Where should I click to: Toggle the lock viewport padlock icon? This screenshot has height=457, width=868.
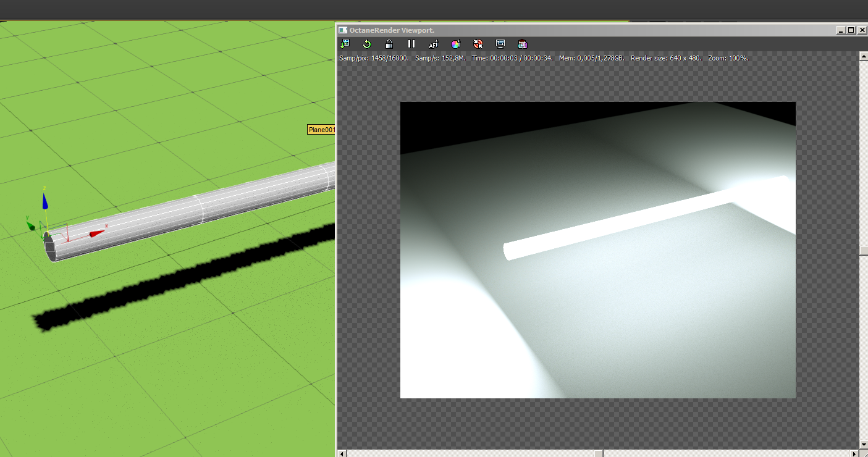coord(389,44)
